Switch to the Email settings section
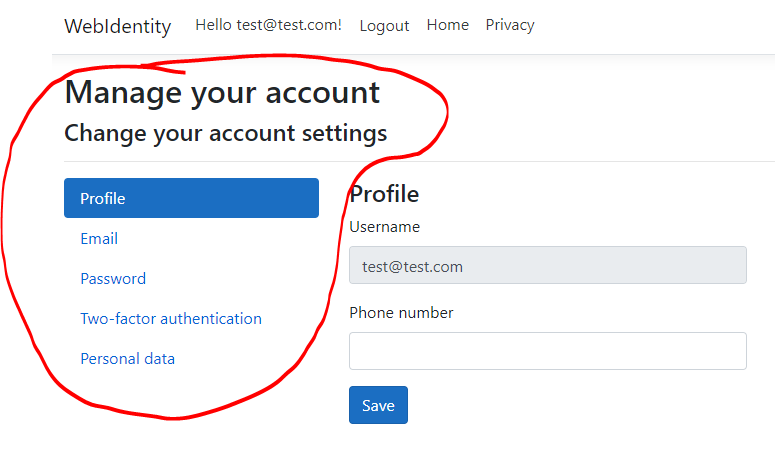775x471 pixels. [x=99, y=239]
